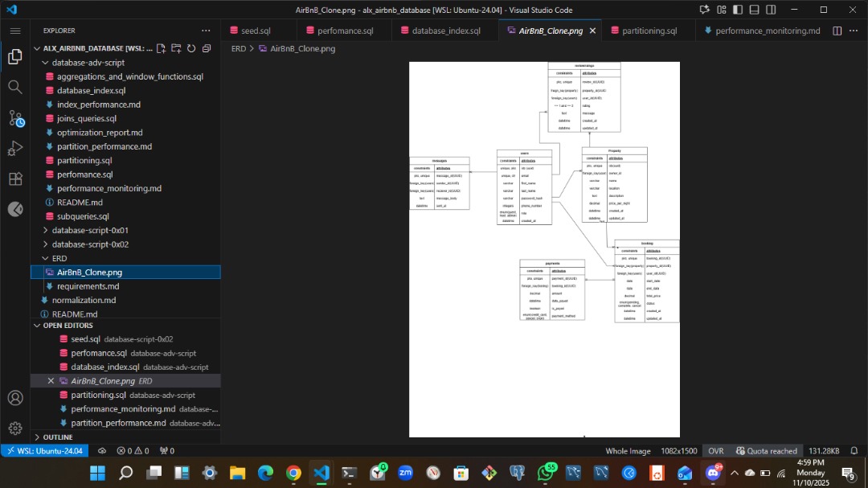Toggle overtype mode via the OVR indicator
Viewport: 868px width, 488px height.
715,451
